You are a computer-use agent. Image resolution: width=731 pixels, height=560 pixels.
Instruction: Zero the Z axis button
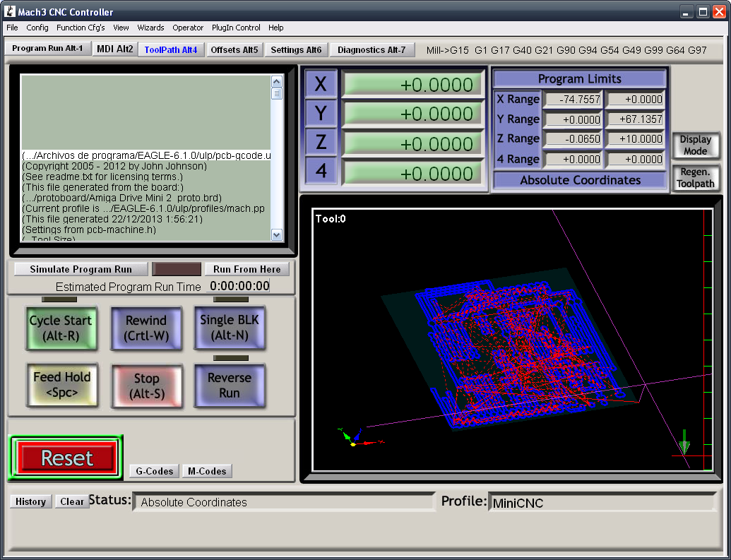tap(321, 143)
